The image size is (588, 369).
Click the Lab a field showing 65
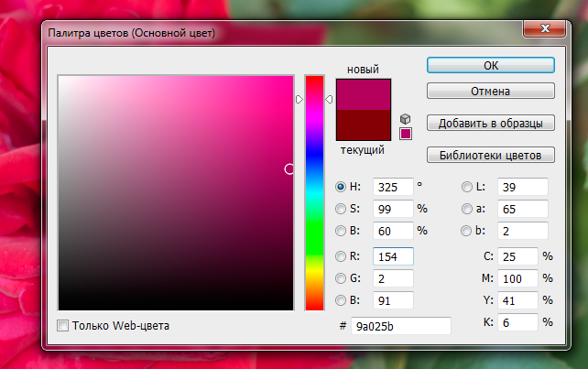click(523, 209)
